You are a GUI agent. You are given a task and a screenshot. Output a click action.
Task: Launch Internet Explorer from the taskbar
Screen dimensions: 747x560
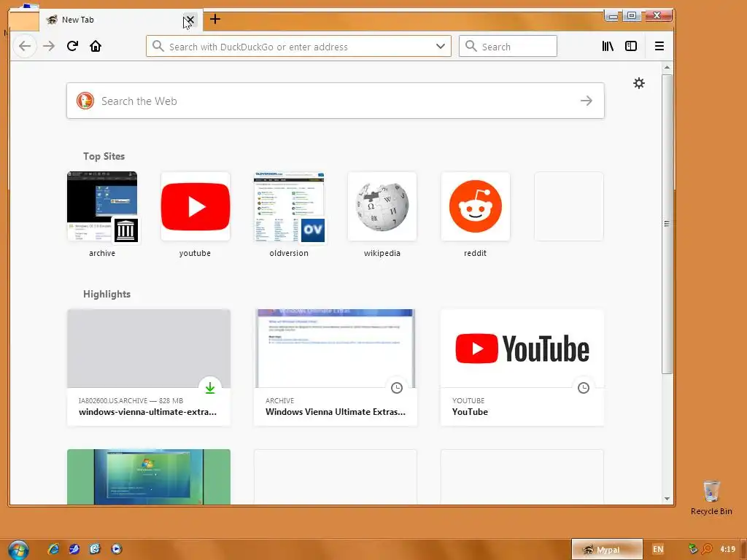[53, 548]
